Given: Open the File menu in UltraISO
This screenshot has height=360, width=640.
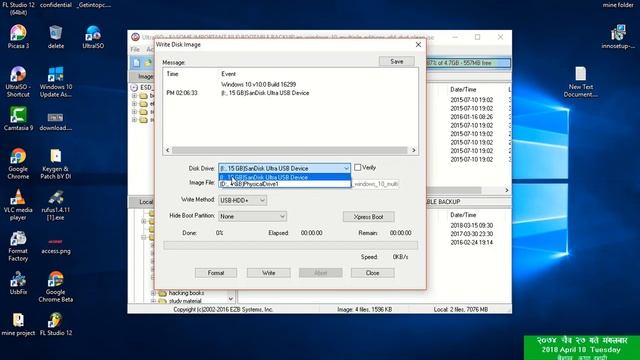Looking at the screenshot, I should pos(135,49).
